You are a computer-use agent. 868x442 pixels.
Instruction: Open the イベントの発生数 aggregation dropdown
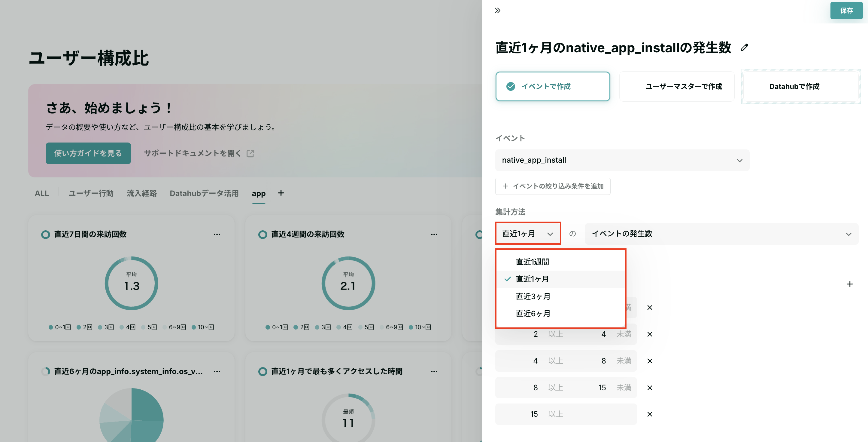click(721, 234)
